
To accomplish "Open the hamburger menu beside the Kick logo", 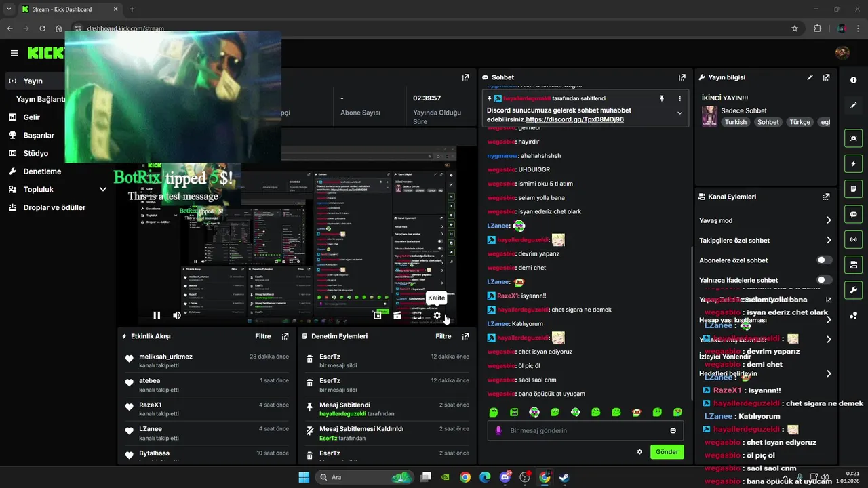I will pos(14,53).
